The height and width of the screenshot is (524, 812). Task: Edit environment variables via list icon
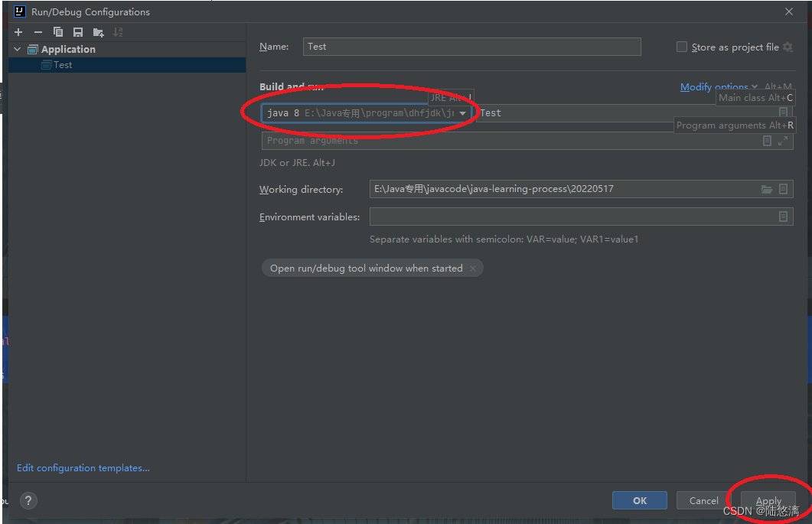click(783, 216)
